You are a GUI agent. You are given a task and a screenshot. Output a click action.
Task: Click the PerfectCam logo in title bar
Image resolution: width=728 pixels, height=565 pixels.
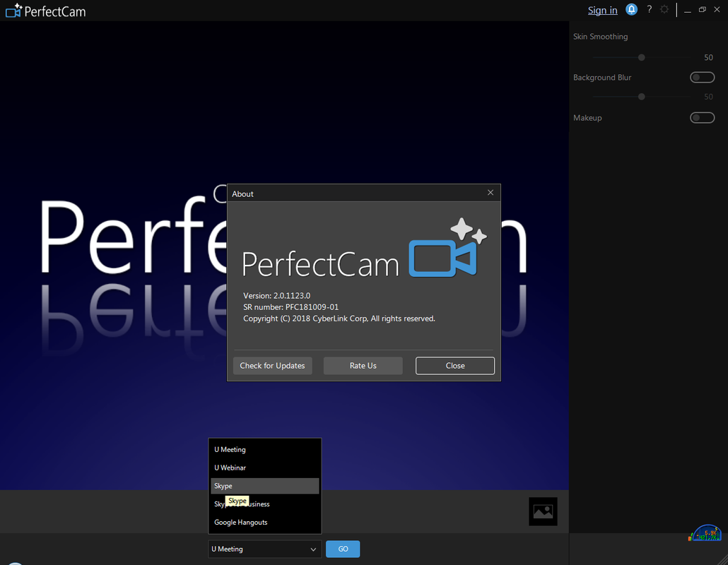coord(45,11)
